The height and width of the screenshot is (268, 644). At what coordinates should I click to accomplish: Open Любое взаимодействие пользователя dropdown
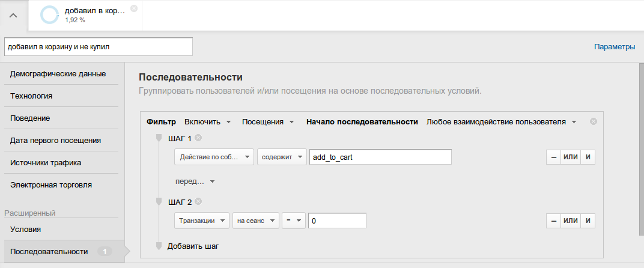pos(501,122)
